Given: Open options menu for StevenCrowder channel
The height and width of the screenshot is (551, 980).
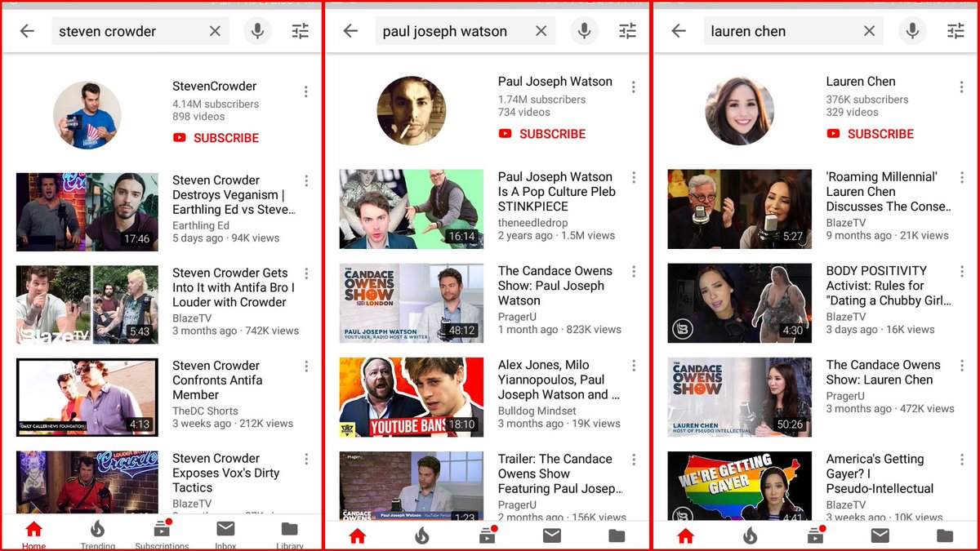Looking at the screenshot, I should (x=306, y=91).
